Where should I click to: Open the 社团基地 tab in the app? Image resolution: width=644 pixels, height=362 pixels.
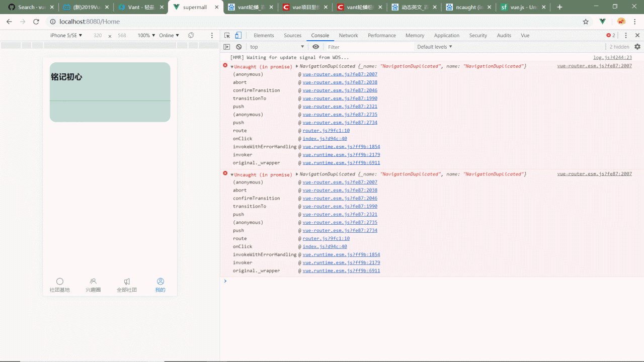coord(60,285)
